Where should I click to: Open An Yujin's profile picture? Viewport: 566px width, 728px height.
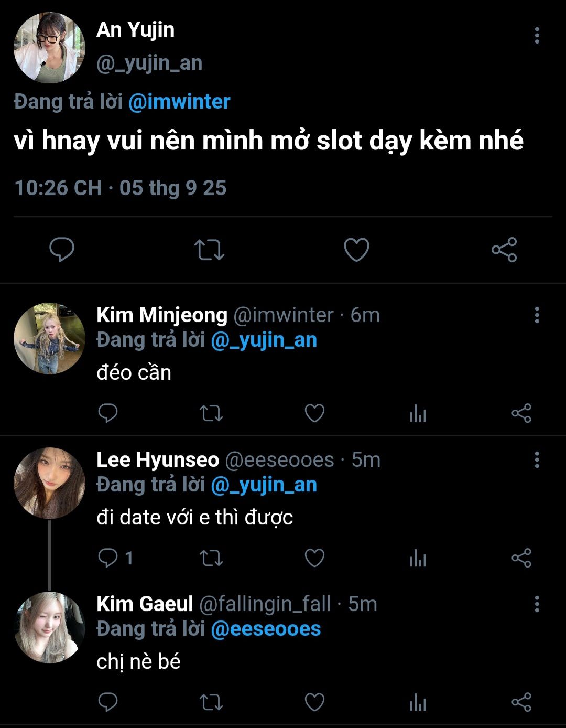point(49,48)
